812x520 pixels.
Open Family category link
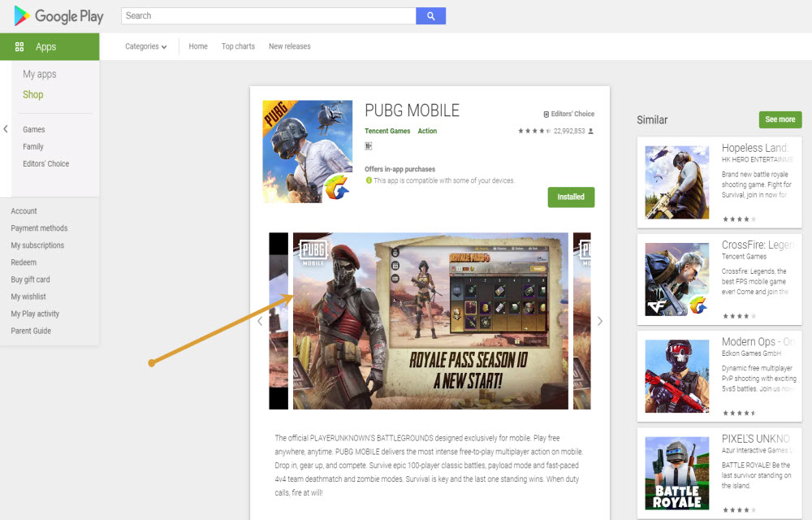(33, 146)
